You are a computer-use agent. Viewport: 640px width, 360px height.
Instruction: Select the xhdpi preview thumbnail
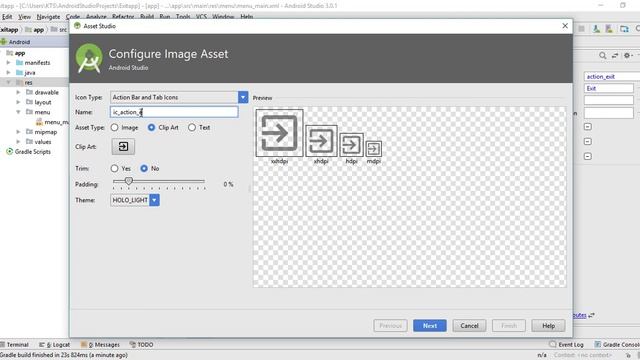(321, 141)
